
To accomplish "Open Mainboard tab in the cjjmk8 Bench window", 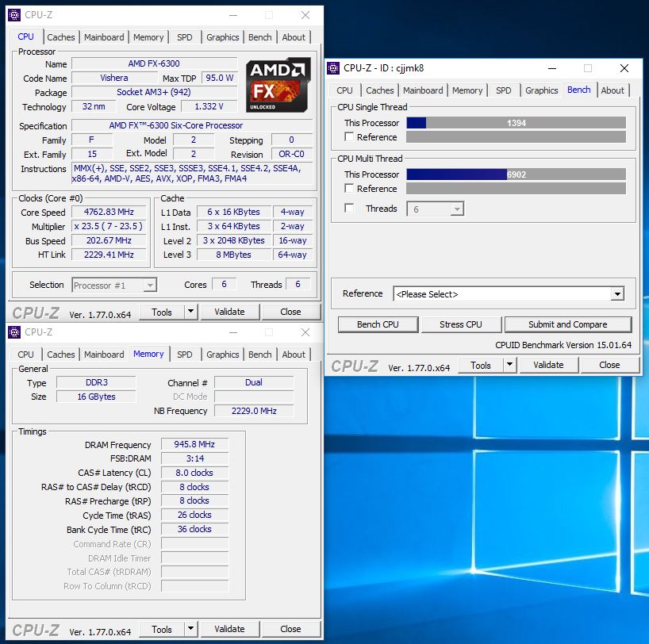I will click(x=423, y=90).
